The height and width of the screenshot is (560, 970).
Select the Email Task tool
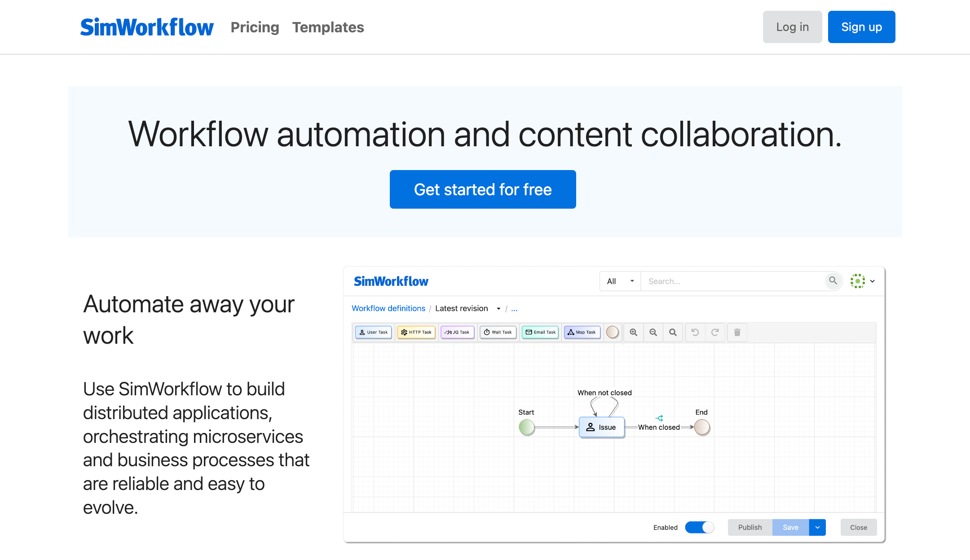point(540,332)
